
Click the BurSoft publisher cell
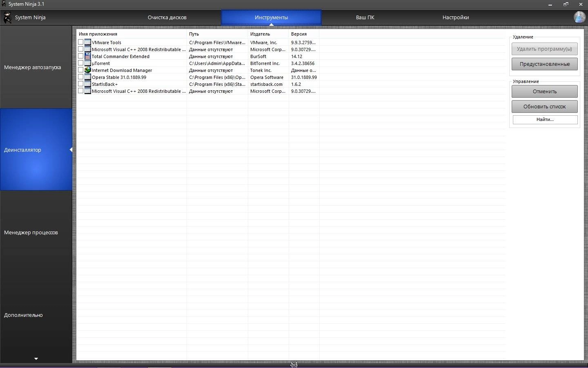click(258, 56)
